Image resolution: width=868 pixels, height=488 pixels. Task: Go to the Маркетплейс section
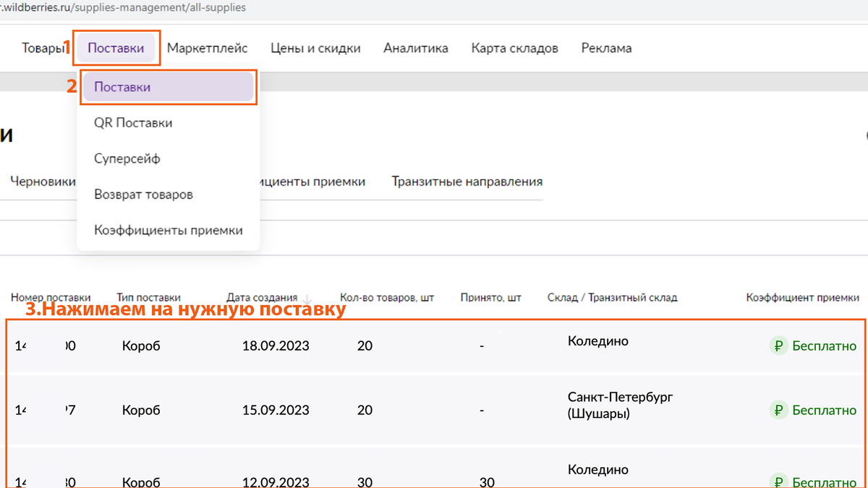pyautogui.click(x=208, y=48)
